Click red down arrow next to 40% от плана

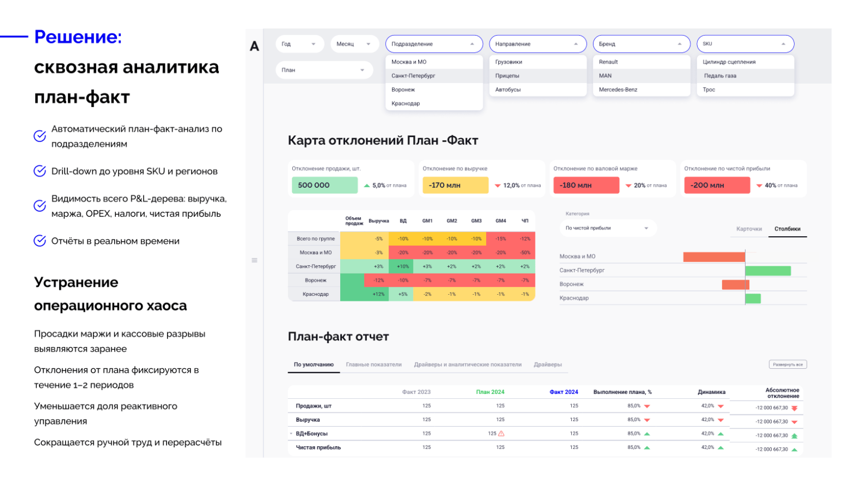pyautogui.click(x=759, y=186)
